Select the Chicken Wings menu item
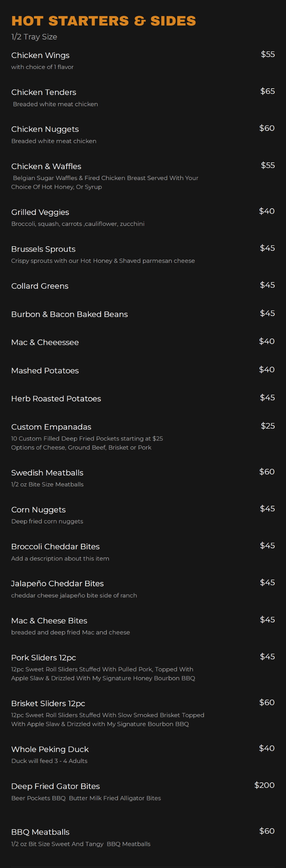 (x=40, y=55)
